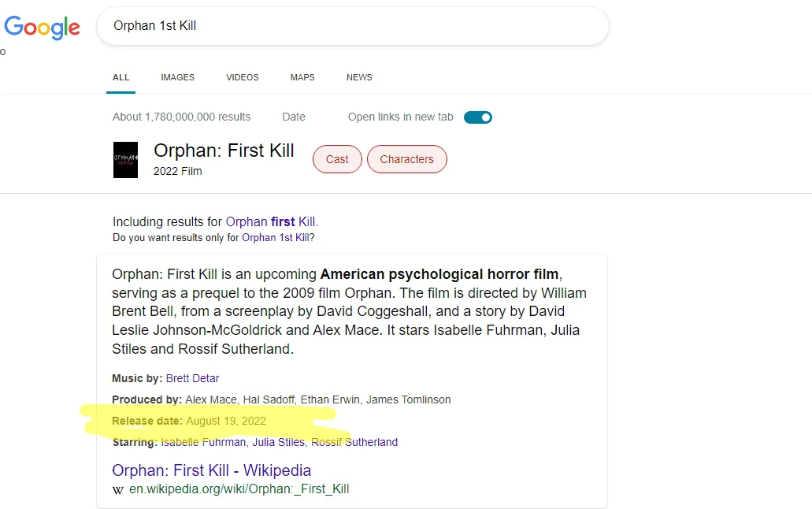Go to the MAPS tab

pos(302,77)
